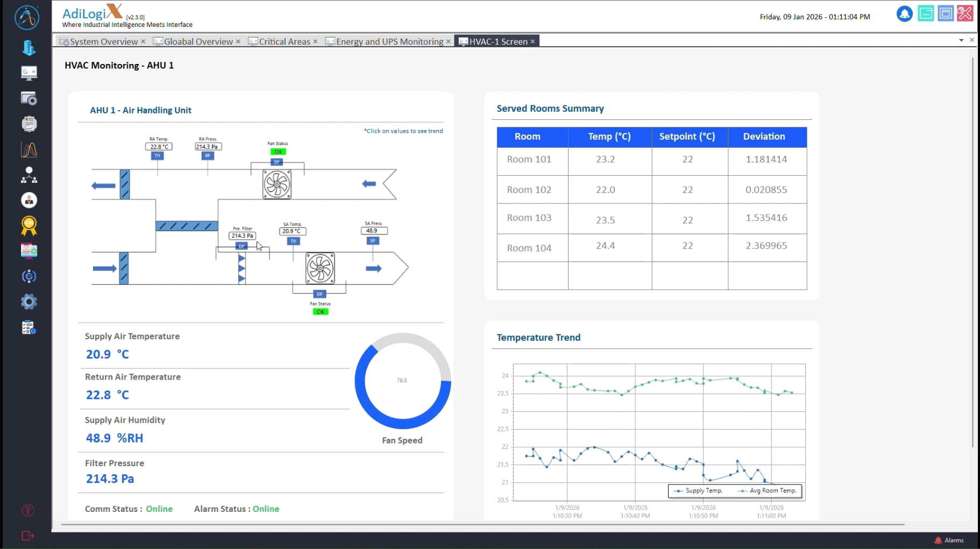Screen dimensions: 980x549
Task: Click the RA Temp. 22.8 °C value
Action: (x=159, y=146)
